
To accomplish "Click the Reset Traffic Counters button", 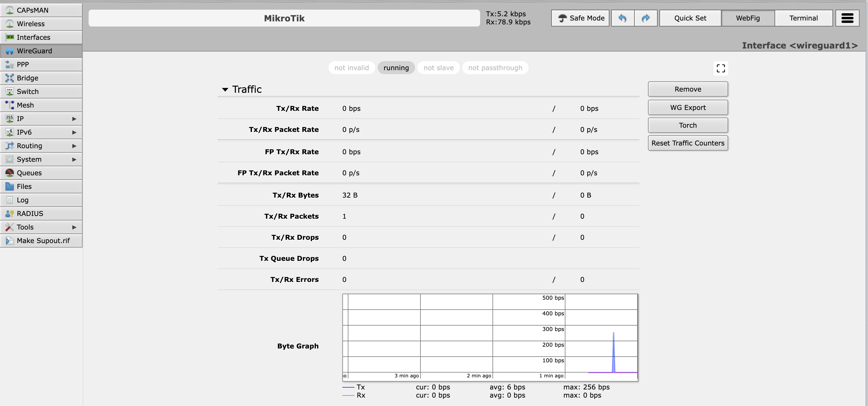I will click(x=688, y=143).
